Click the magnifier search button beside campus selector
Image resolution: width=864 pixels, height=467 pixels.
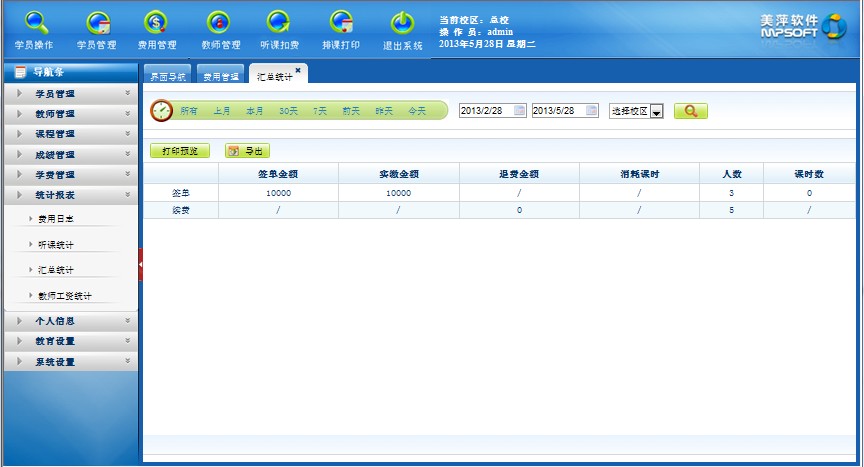(x=690, y=111)
